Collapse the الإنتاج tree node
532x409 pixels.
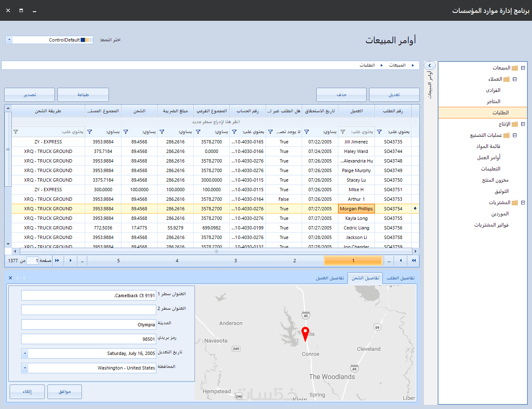tap(523, 124)
